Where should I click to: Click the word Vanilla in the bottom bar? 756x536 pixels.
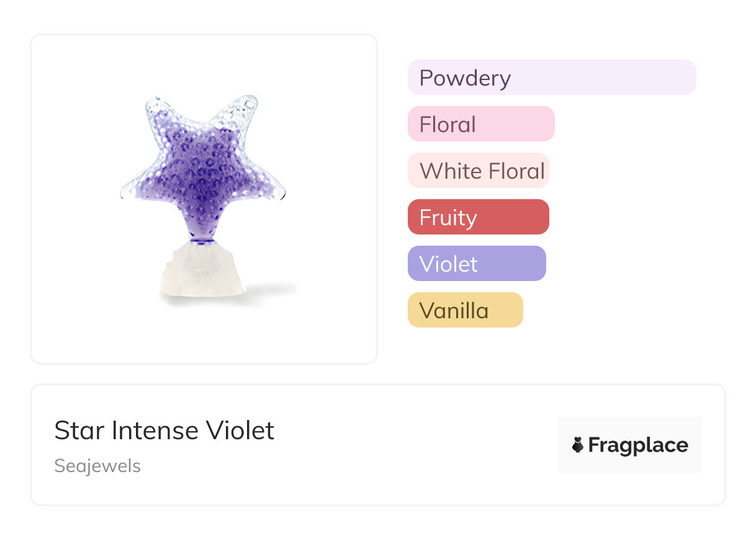coord(454,311)
